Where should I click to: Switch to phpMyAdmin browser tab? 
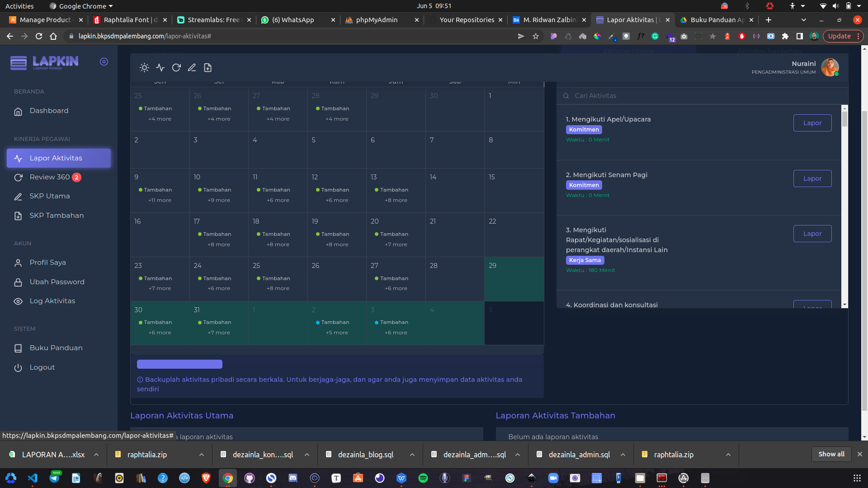click(x=376, y=20)
